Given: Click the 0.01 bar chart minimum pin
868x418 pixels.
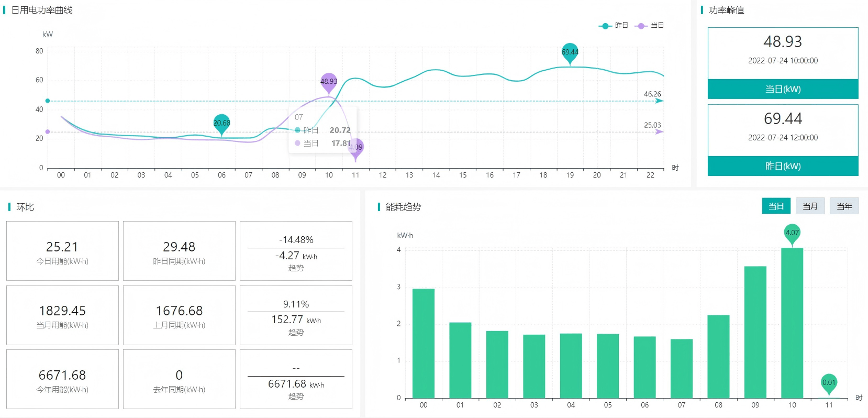Looking at the screenshot, I should pos(829,383).
